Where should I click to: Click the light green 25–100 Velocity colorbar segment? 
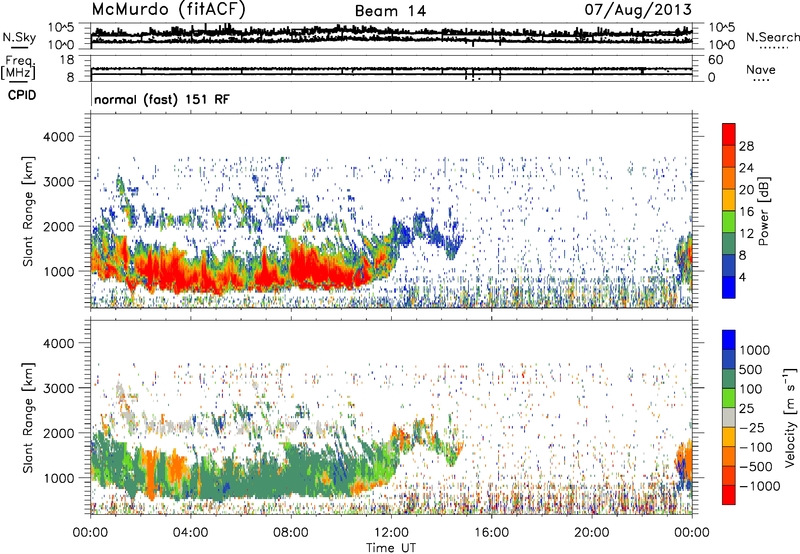click(729, 398)
